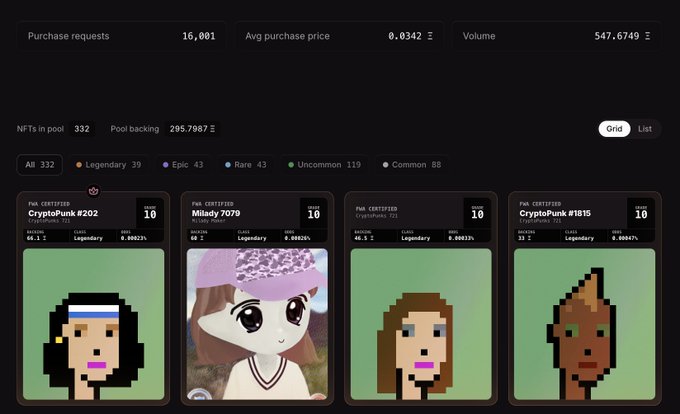Click Legendary class on CryptoPunk #1815
This screenshot has width=680, height=414.
[579, 238]
